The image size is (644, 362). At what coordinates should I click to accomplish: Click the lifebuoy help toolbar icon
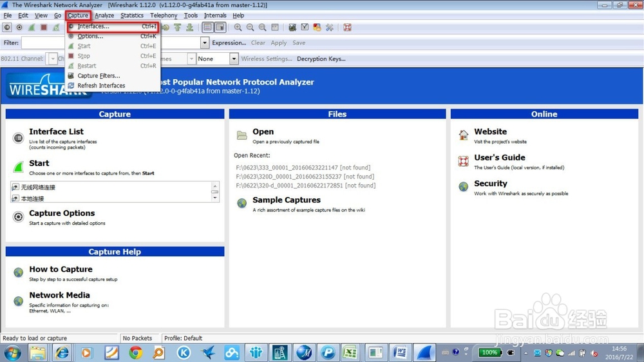348,28
